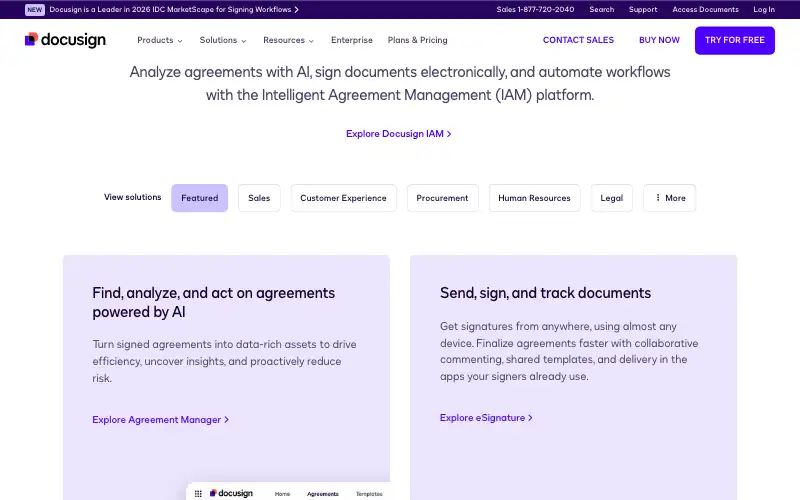
Task: Click the NEW badge in announcement bar
Action: [x=35, y=10]
